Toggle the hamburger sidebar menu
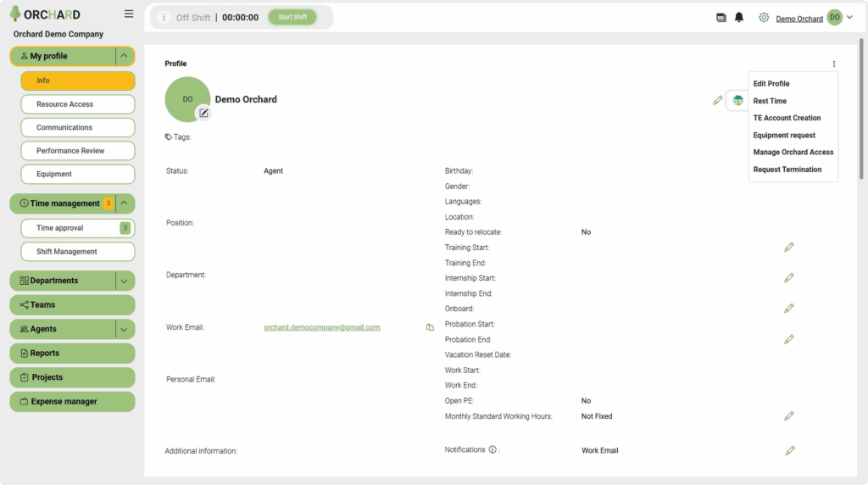 (129, 14)
